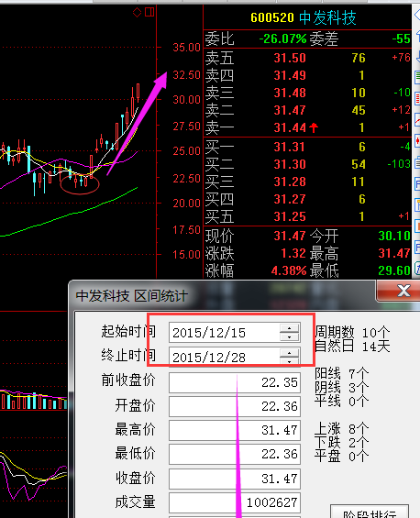Screen dimensions: 420x518
Task: Click the 最低 value 29.60
Action: click(394, 270)
